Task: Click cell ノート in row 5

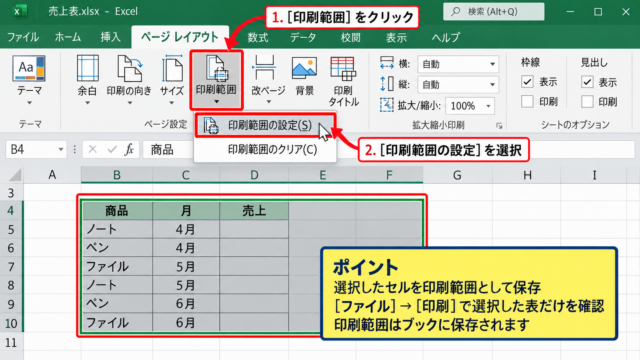Action: pyautogui.click(x=117, y=229)
